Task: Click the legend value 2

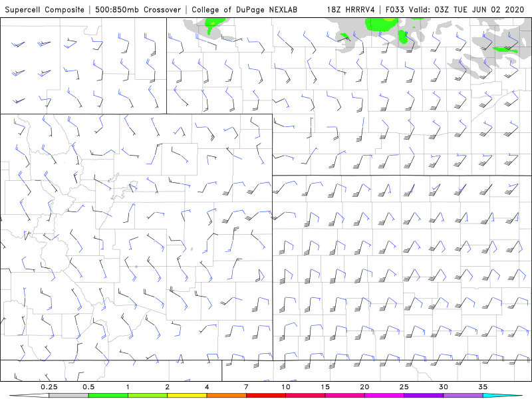Action: pyautogui.click(x=168, y=387)
